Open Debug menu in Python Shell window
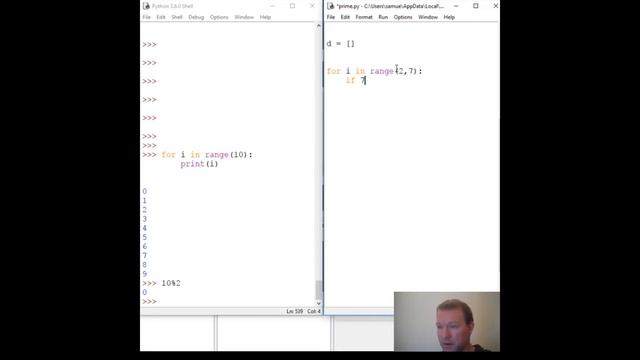 click(x=196, y=17)
